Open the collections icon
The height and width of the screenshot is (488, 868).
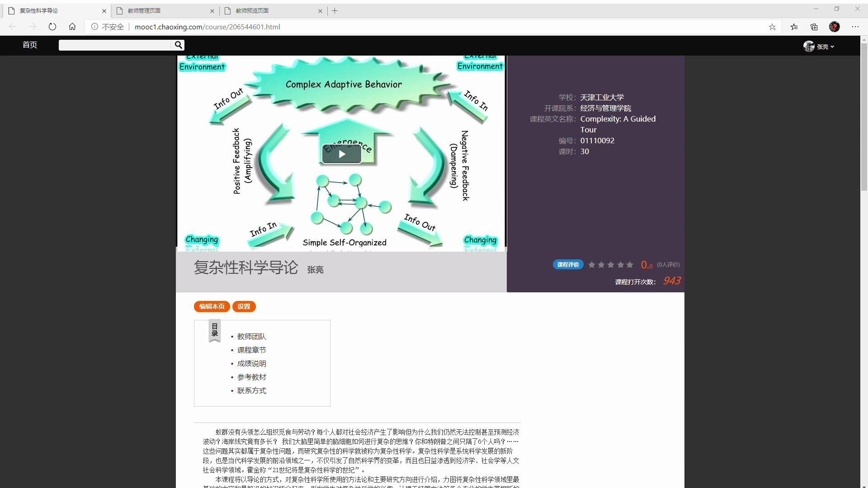click(814, 27)
